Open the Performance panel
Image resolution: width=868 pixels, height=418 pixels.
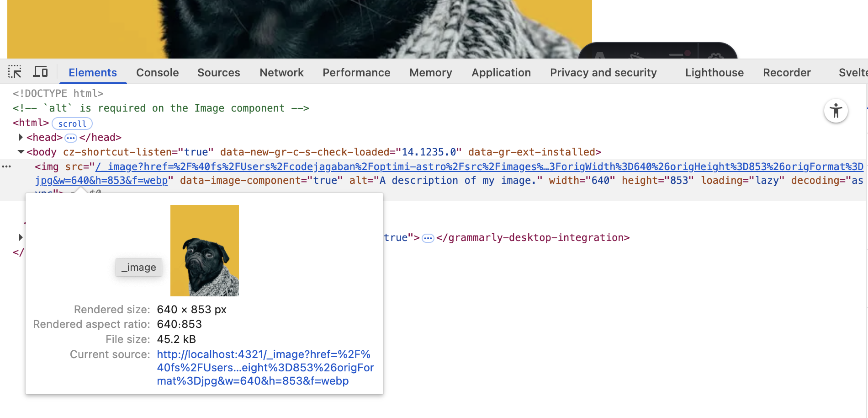point(356,72)
